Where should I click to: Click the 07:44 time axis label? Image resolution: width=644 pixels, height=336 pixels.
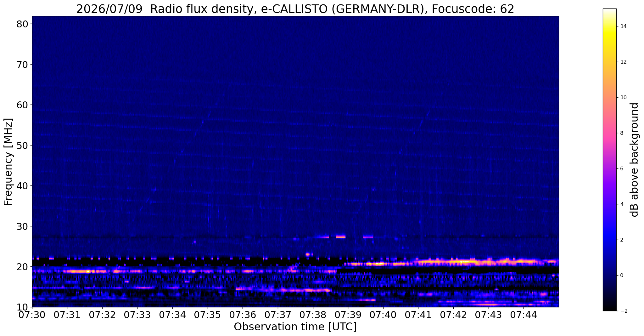[x=524, y=315]
